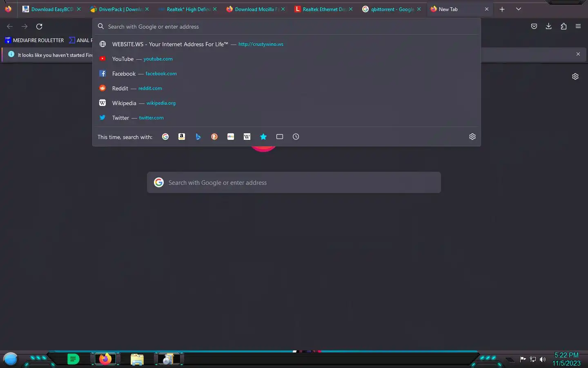Switch to Realtek Ethernet Driver tab
The height and width of the screenshot is (368, 588).
coord(323,9)
